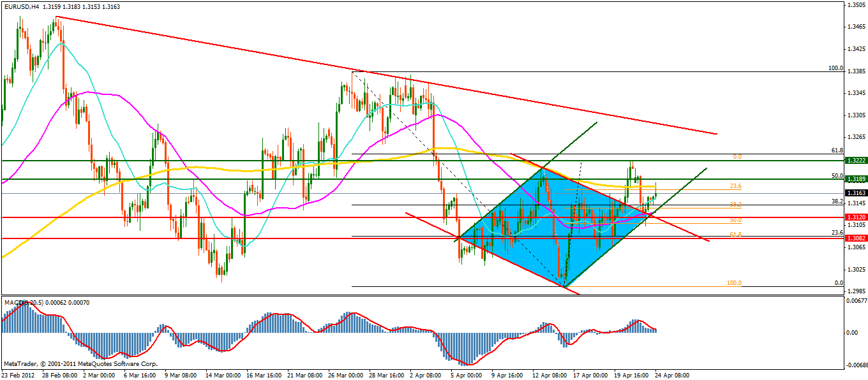Click the black 100.0 Fibonacci label at top
The image size is (868, 380).
pos(835,68)
